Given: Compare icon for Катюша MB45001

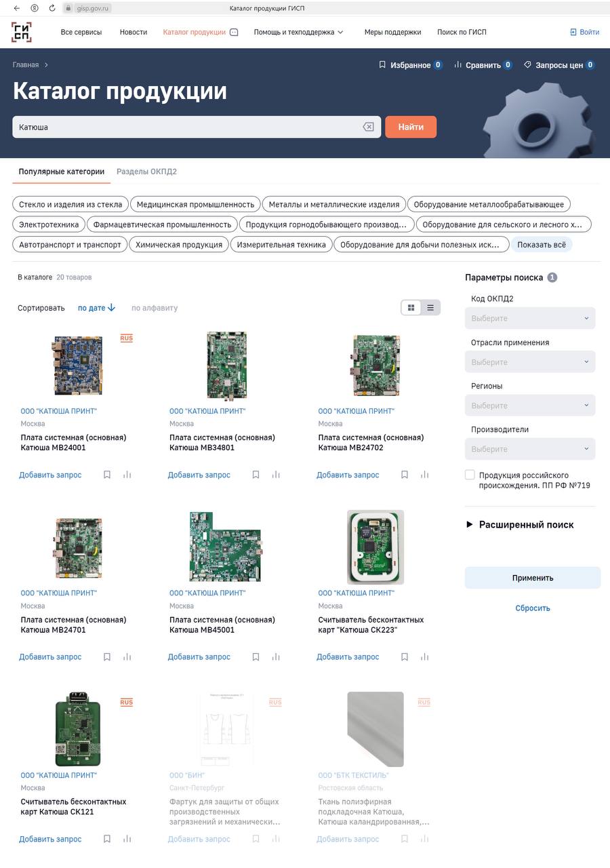Looking at the screenshot, I should tap(276, 656).
